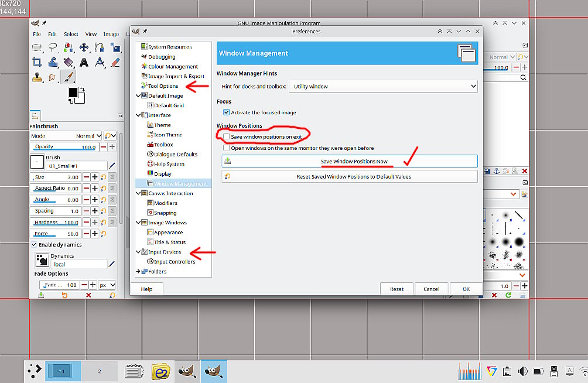Open Fade px unit dropdown
The image size is (588, 383).
click(x=108, y=285)
